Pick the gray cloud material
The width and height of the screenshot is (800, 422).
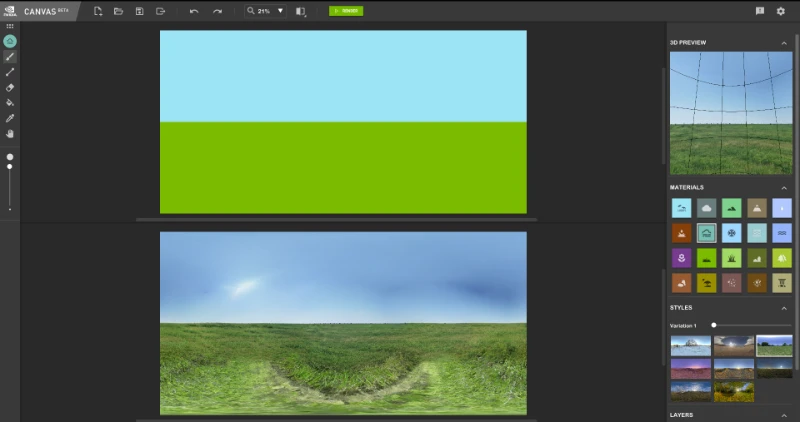coord(707,208)
